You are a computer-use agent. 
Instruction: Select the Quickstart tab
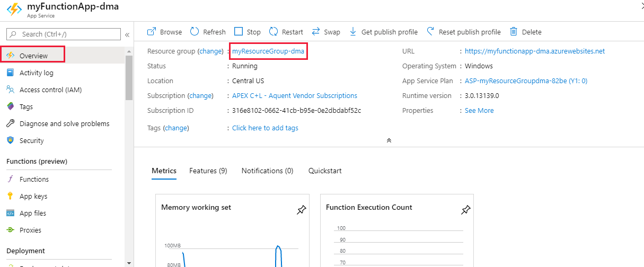click(x=325, y=171)
